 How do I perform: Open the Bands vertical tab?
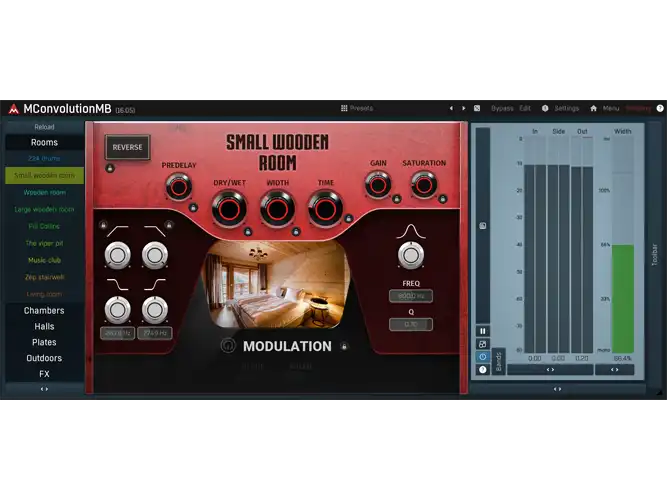[499, 362]
